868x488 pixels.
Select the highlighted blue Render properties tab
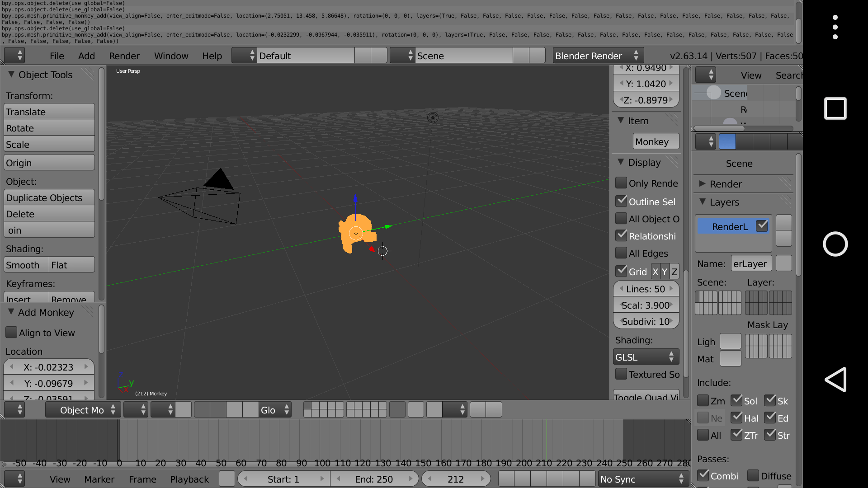(727, 142)
